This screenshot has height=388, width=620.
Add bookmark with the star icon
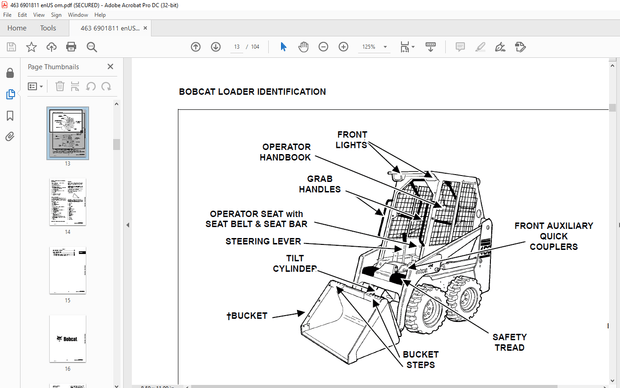[31, 47]
